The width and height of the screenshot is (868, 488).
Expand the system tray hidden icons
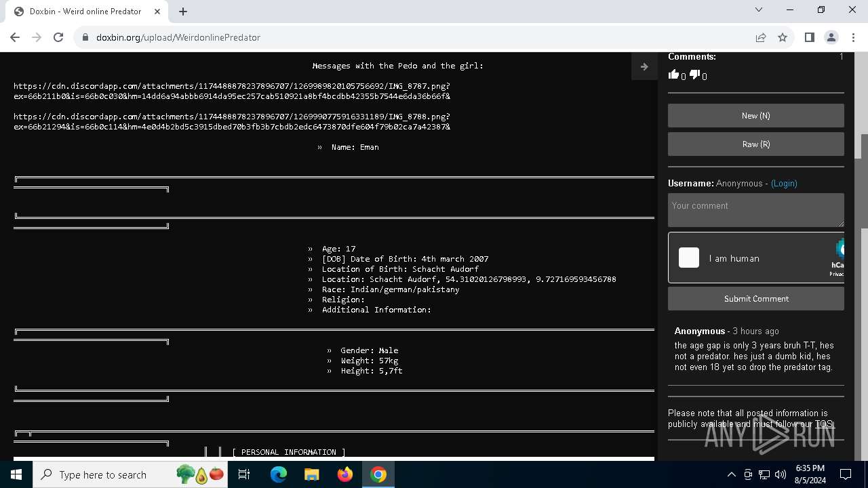click(731, 474)
